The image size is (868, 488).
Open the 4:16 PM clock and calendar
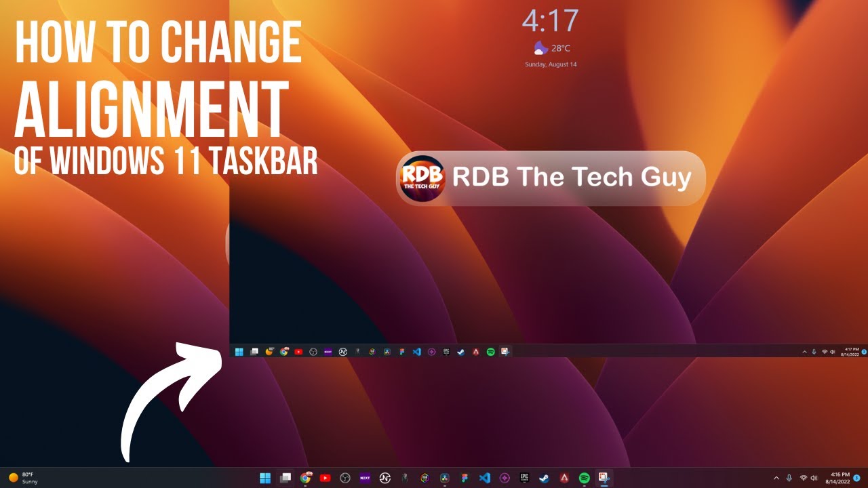(x=838, y=478)
